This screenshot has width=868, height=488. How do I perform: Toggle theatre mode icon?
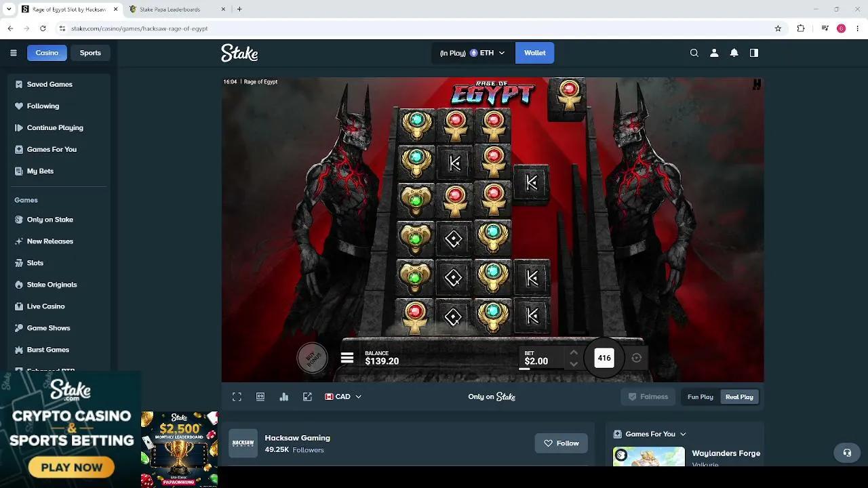tap(260, 396)
